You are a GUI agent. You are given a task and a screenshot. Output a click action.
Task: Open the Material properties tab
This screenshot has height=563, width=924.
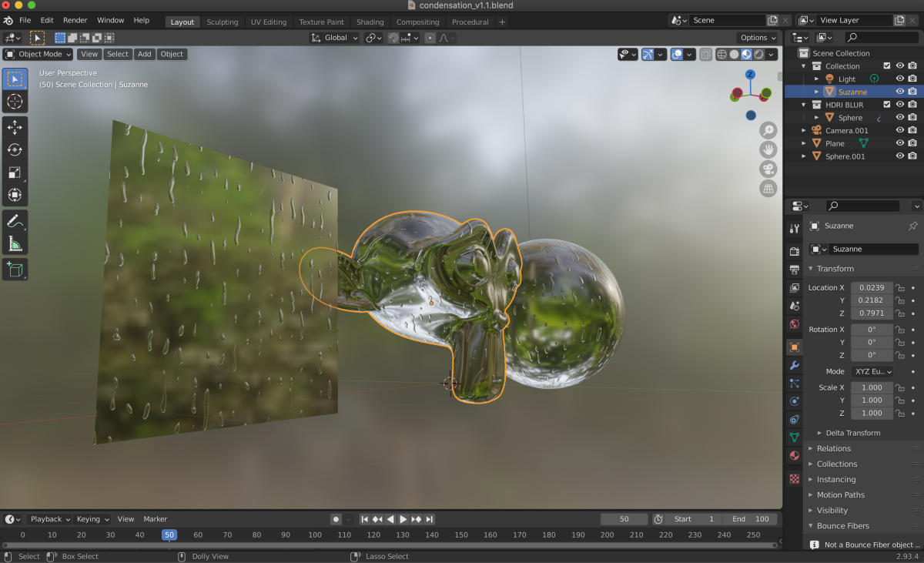point(795,456)
